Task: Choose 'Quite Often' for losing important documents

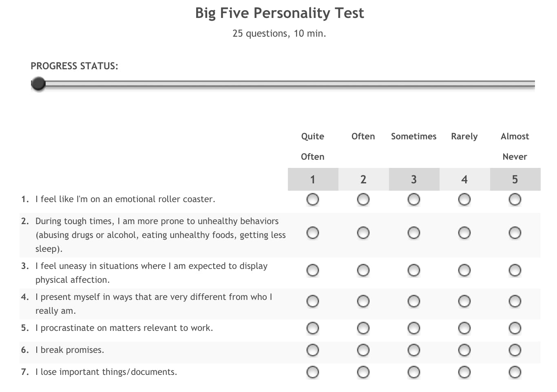Action: (x=313, y=372)
